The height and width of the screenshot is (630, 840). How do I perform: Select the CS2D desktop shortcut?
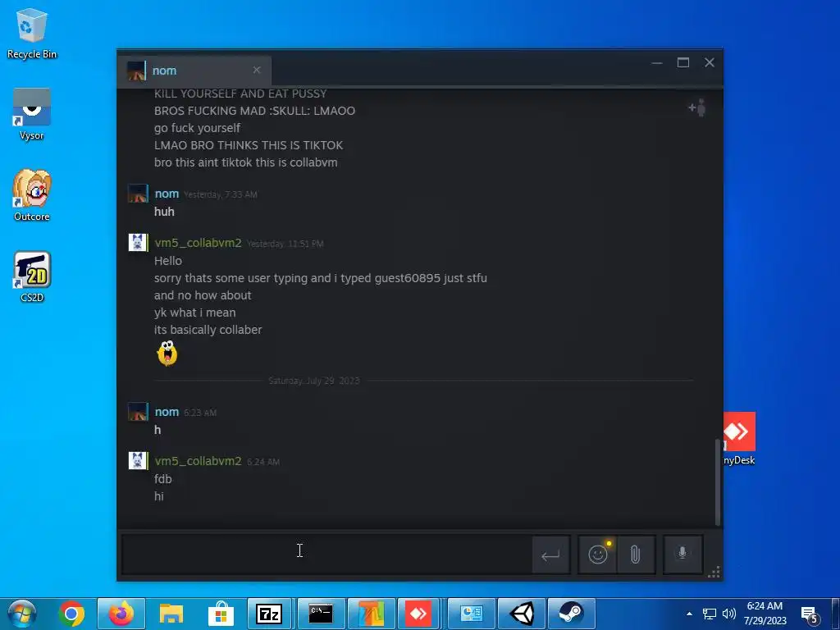32,276
